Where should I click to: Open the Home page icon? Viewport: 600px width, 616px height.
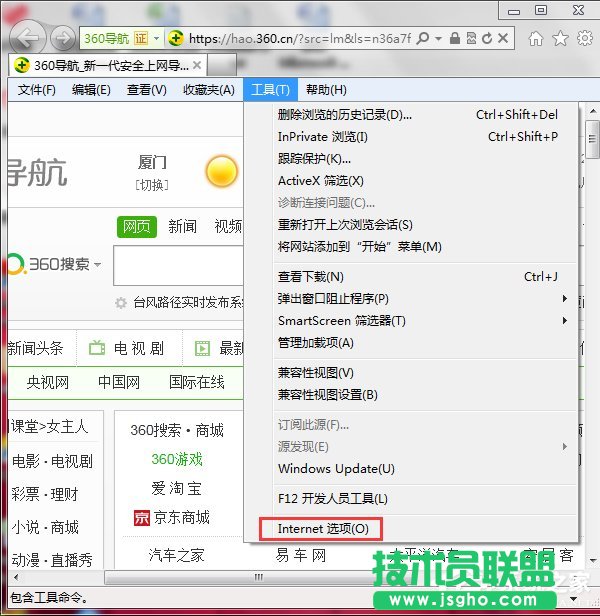(536, 38)
